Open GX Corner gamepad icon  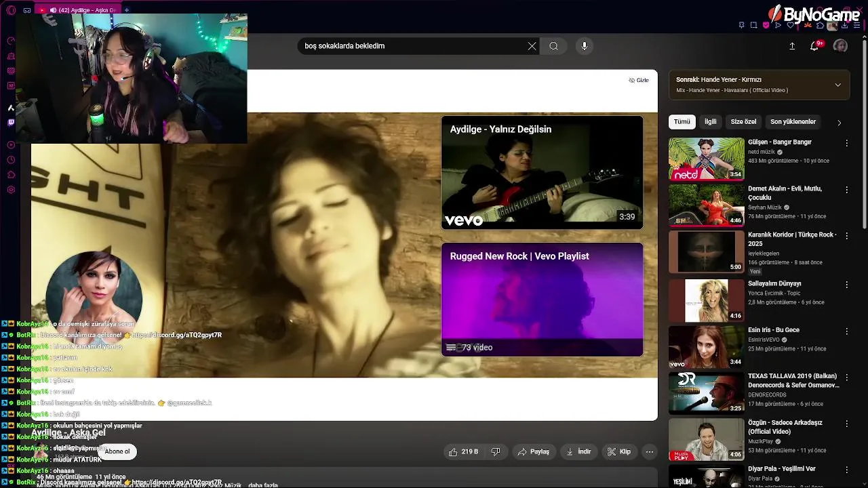pyautogui.click(x=27, y=10)
